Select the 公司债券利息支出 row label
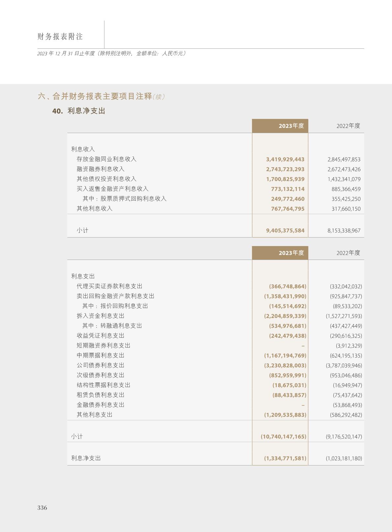The image size is (392, 532). pyautogui.click(x=100, y=365)
